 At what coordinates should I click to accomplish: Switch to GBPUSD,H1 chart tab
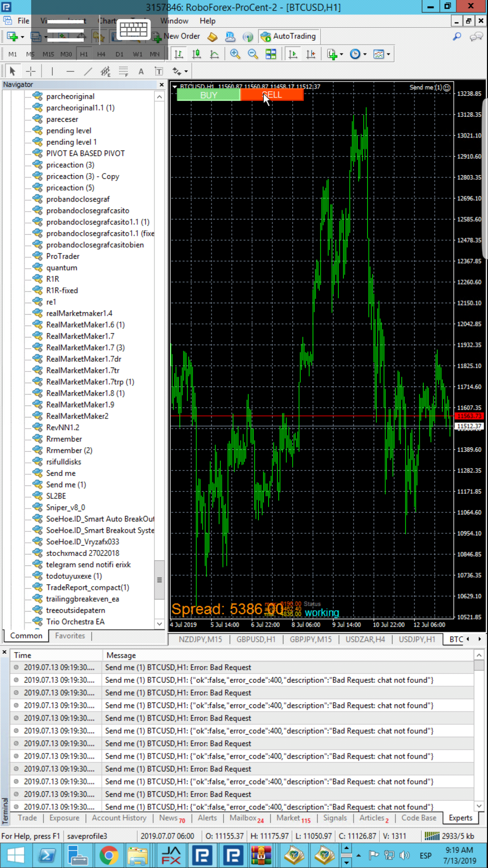pos(256,639)
